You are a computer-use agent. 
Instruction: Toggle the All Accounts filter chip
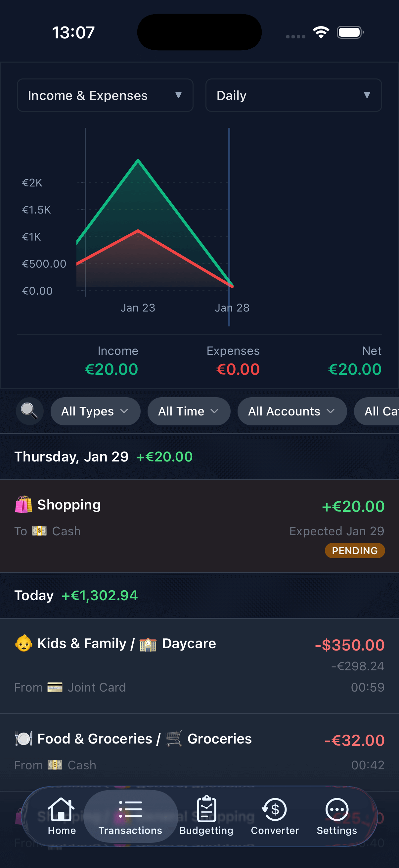tap(291, 411)
